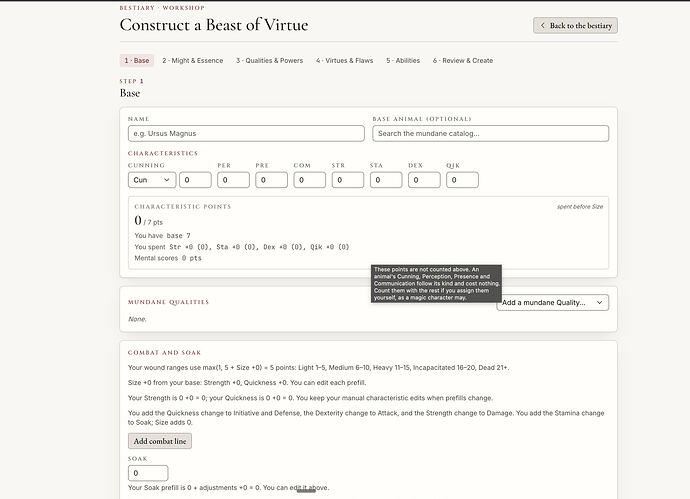Switch to the 4 · Virtues & Flaws tab
Image resolution: width=690 pixels, height=499 pixels.
coord(345,60)
